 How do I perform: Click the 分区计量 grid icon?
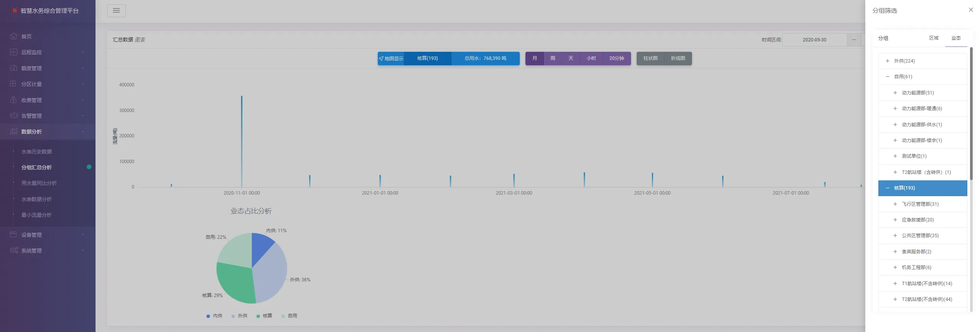(x=13, y=84)
